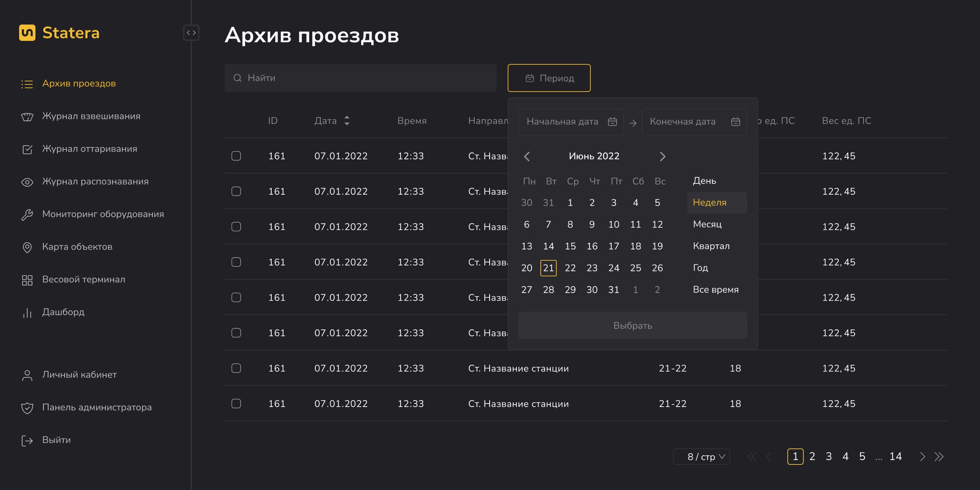Go to page 3
The height and width of the screenshot is (490, 980).
point(829,457)
